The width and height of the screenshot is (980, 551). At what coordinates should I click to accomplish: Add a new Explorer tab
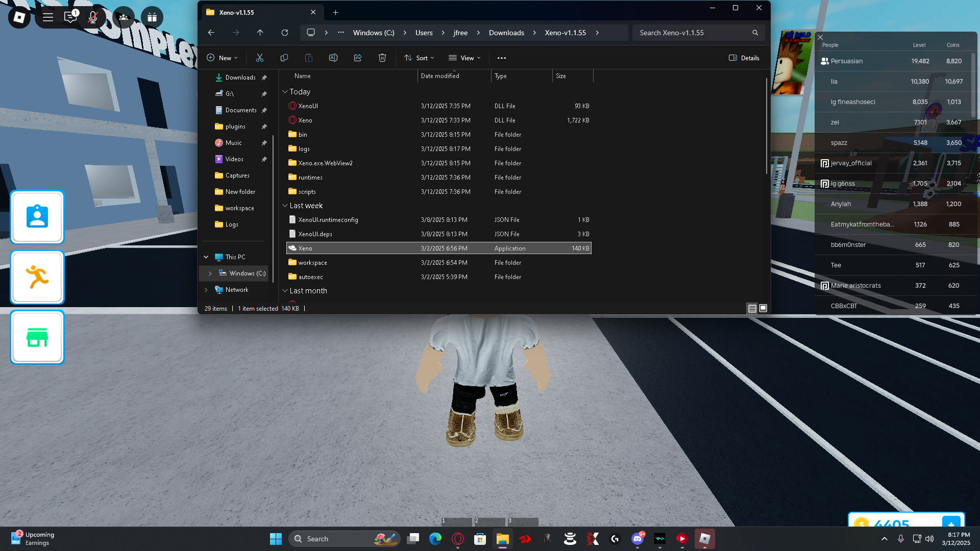[335, 12]
